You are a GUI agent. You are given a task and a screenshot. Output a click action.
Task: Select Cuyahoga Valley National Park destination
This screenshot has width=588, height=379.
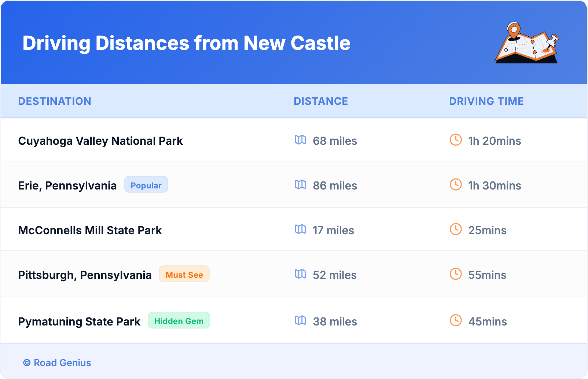tap(100, 141)
